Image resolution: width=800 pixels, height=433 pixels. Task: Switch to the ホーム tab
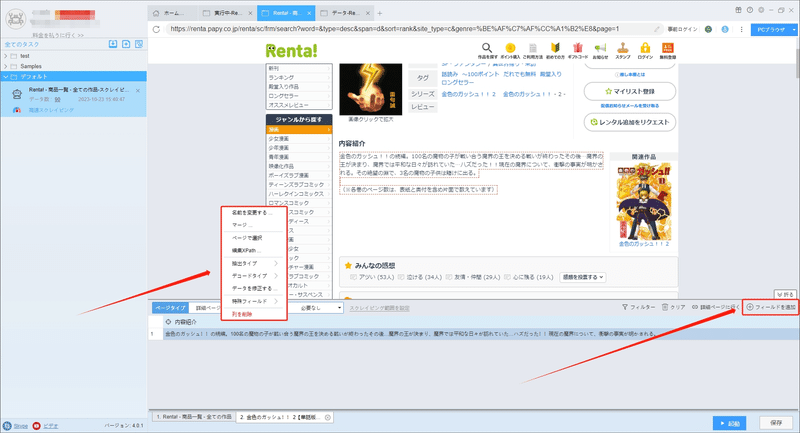(172, 13)
